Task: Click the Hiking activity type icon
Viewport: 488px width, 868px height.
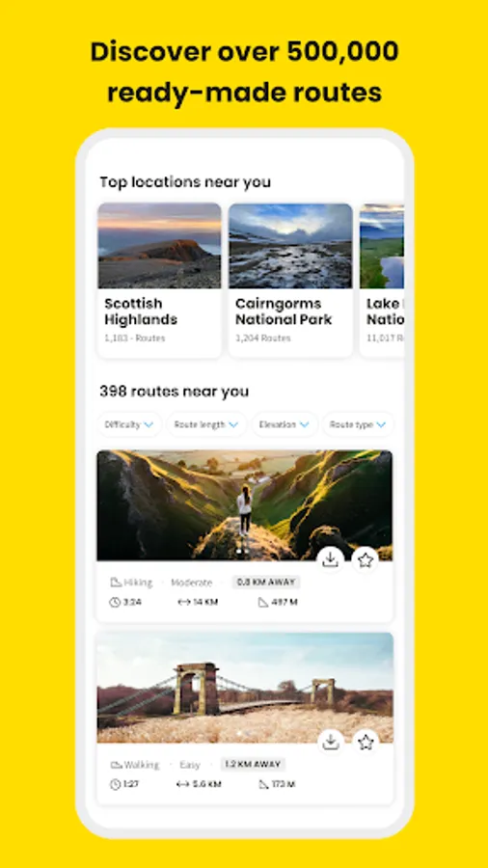Action: tap(116, 583)
